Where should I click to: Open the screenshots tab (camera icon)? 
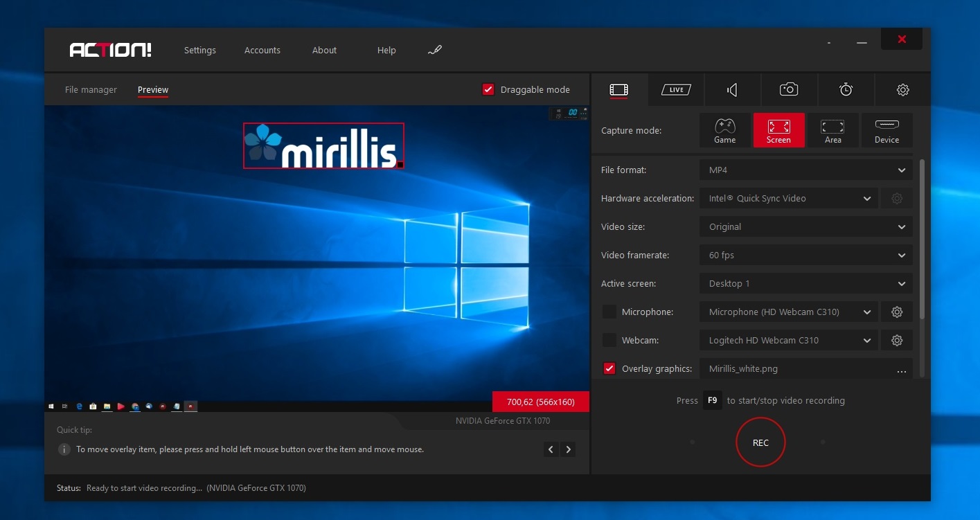789,89
